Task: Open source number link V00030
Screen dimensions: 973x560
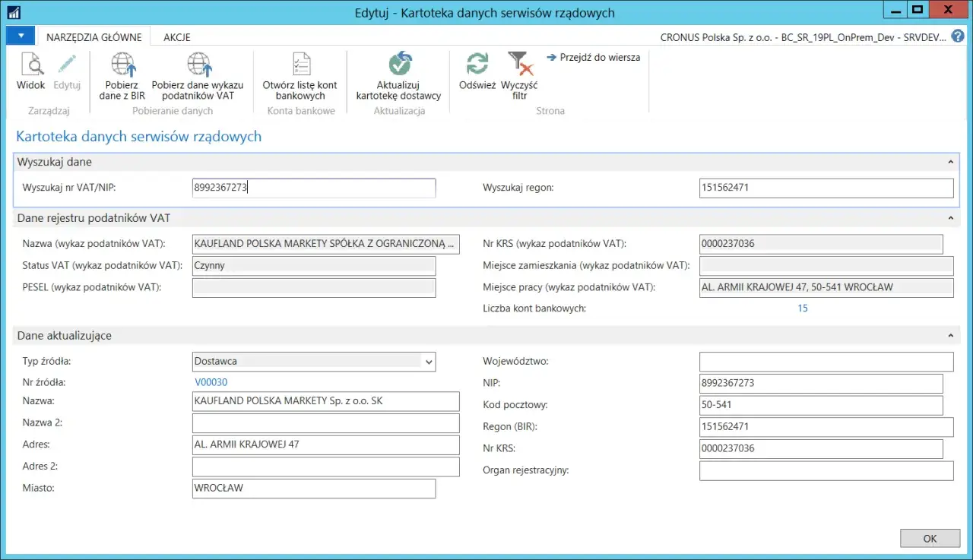Action: point(211,382)
